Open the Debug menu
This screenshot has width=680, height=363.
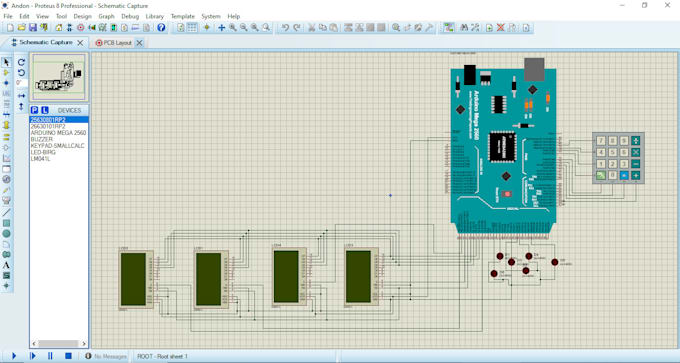pos(130,16)
